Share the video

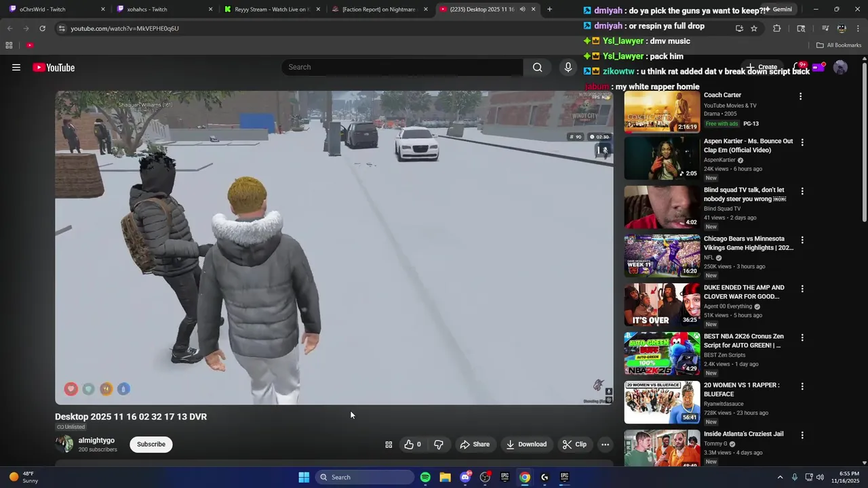tap(475, 445)
